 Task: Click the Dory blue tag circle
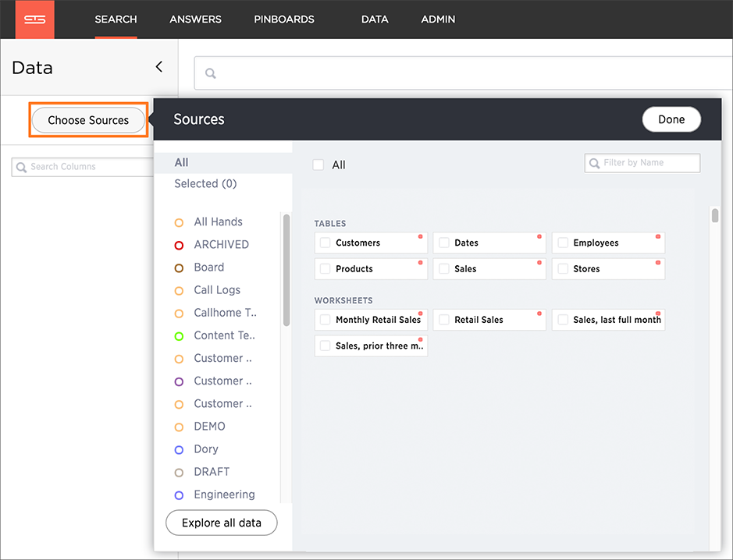(179, 450)
